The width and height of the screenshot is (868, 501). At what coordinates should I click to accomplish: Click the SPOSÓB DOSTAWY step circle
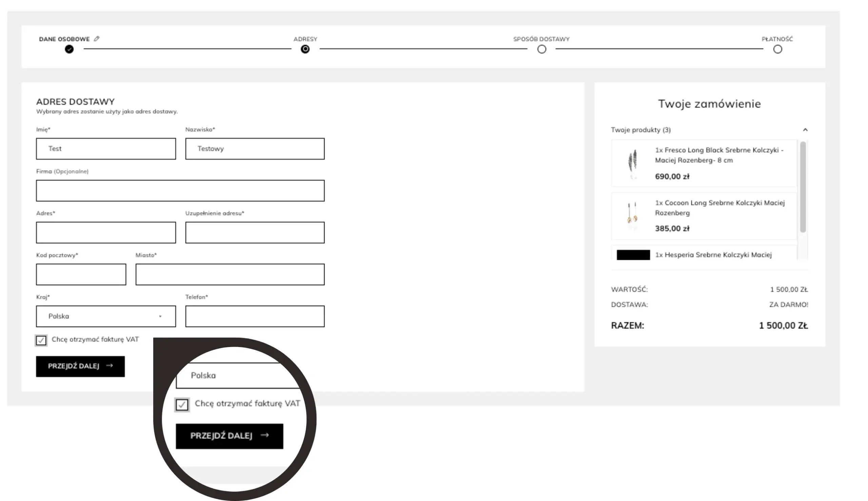[541, 49]
